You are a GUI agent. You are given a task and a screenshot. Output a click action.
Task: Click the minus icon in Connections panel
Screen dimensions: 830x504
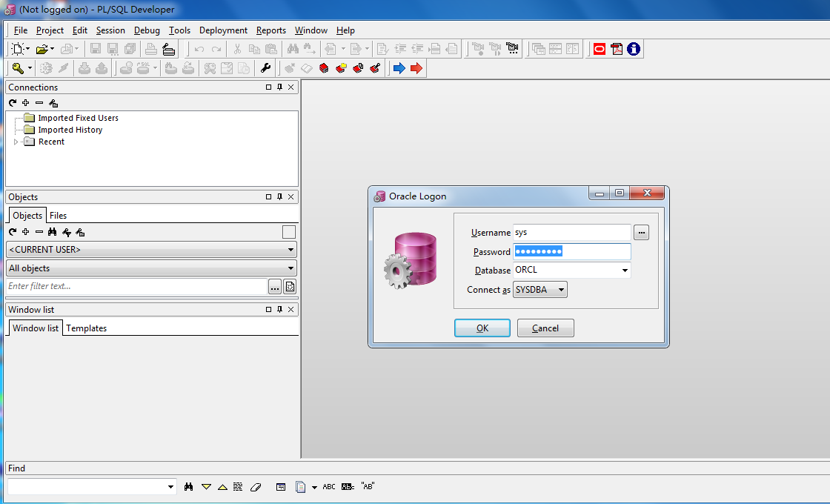tap(39, 103)
